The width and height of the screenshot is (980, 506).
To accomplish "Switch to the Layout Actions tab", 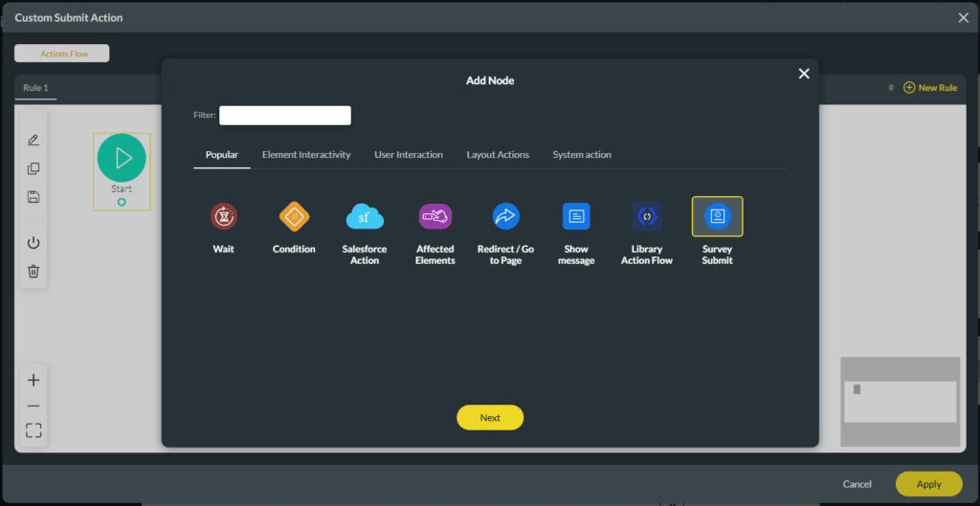I will pyautogui.click(x=498, y=155).
